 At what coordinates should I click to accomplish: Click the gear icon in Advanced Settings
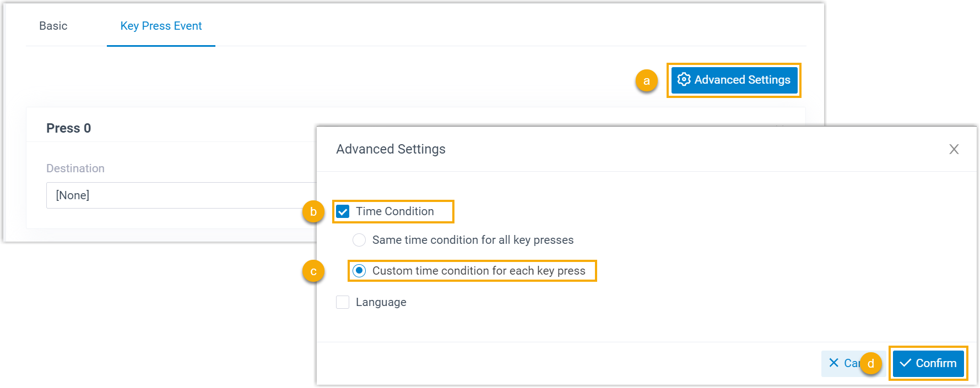[684, 79]
